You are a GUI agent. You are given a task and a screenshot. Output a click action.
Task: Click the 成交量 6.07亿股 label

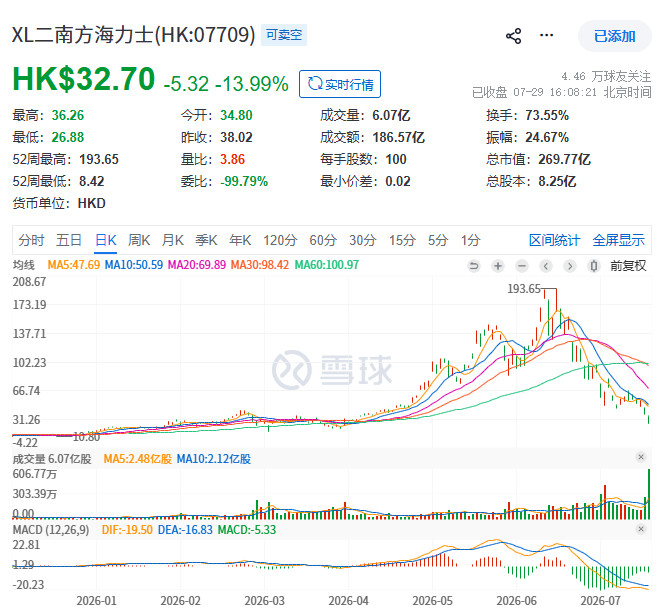coord(52,459)
